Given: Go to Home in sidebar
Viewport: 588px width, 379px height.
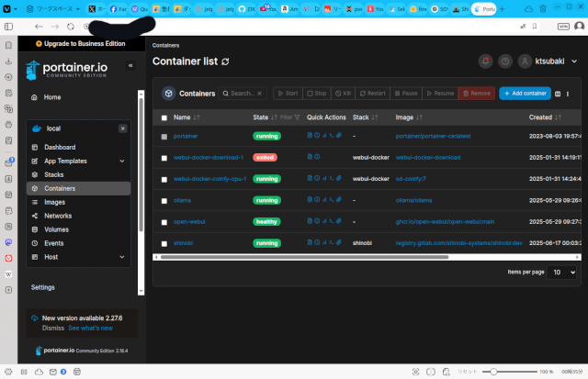Looking at the screenshot, I should (51, 97).
